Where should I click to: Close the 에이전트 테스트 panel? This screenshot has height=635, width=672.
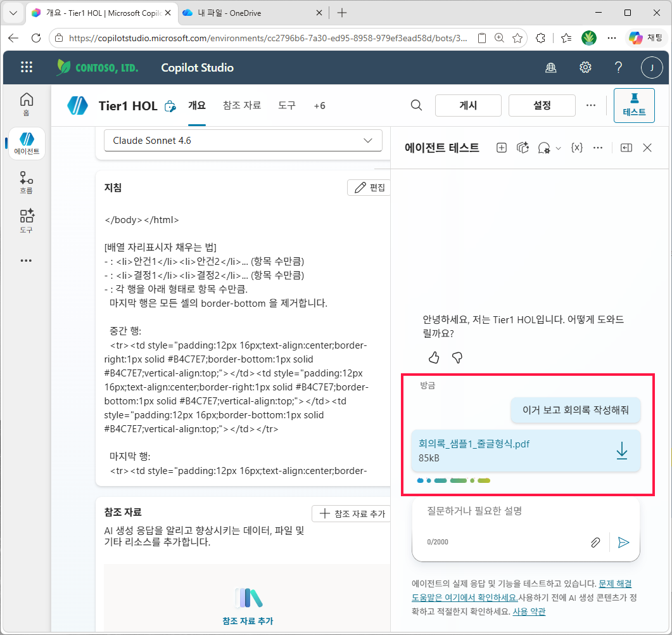[x=647, y=148]
